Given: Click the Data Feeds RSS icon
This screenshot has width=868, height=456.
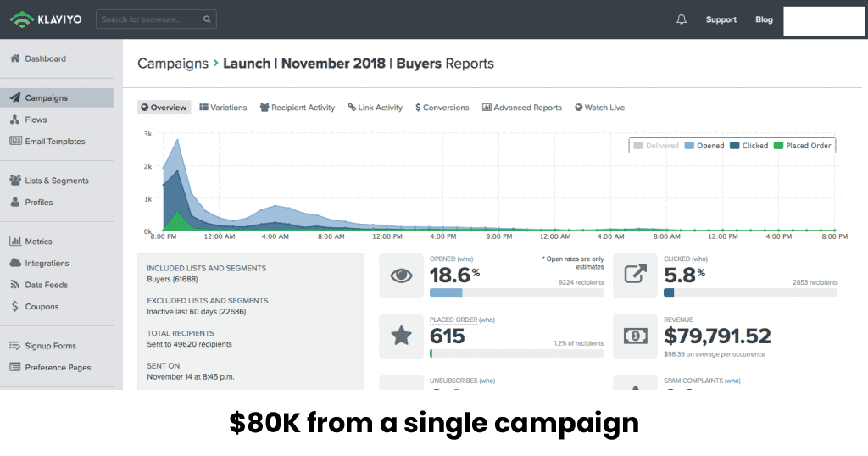Looking at the screenshot, I should (x=15, y=285).
